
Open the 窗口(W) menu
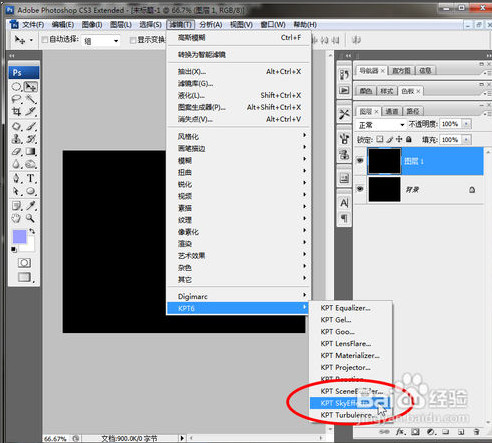pyautogui.click(x=273, y=25)
